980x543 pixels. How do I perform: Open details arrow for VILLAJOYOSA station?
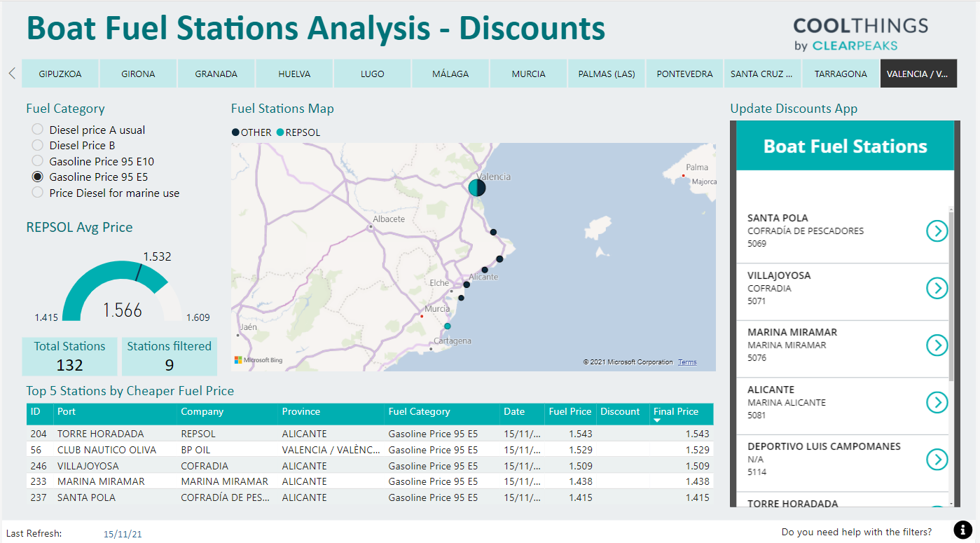tap(937, 288)
